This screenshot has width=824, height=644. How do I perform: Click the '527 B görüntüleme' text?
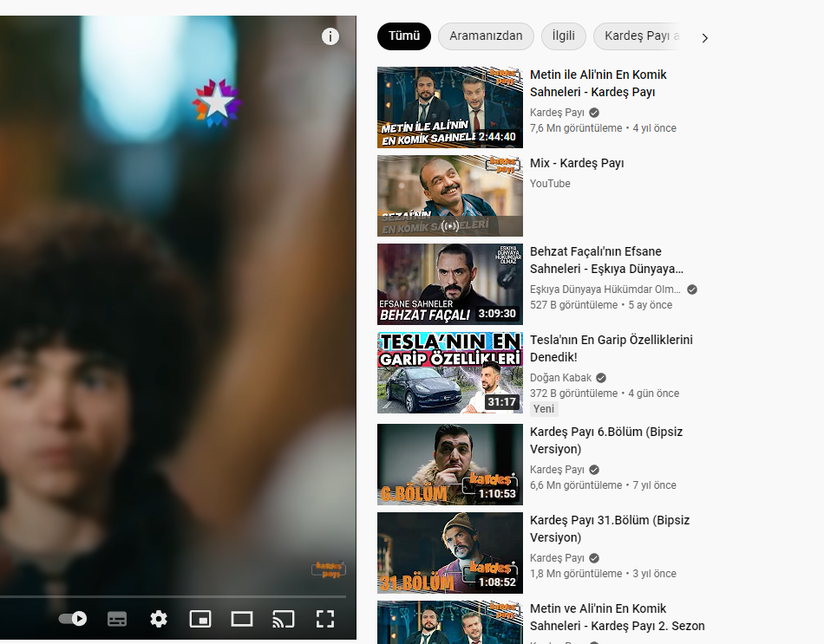(574, 305)
